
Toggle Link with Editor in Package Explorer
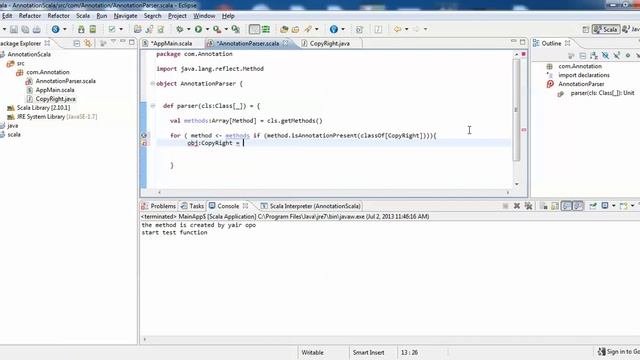tap(88, 43)
